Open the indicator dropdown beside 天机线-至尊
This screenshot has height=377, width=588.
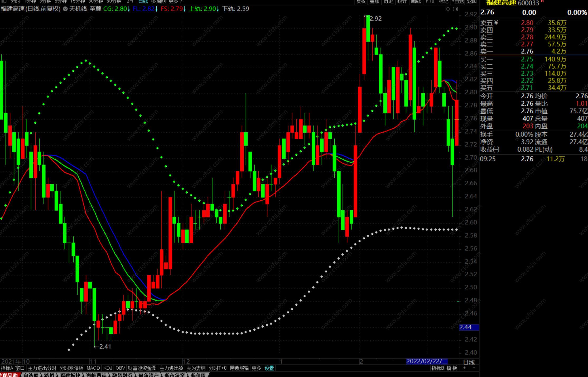(x=65, y=9)
